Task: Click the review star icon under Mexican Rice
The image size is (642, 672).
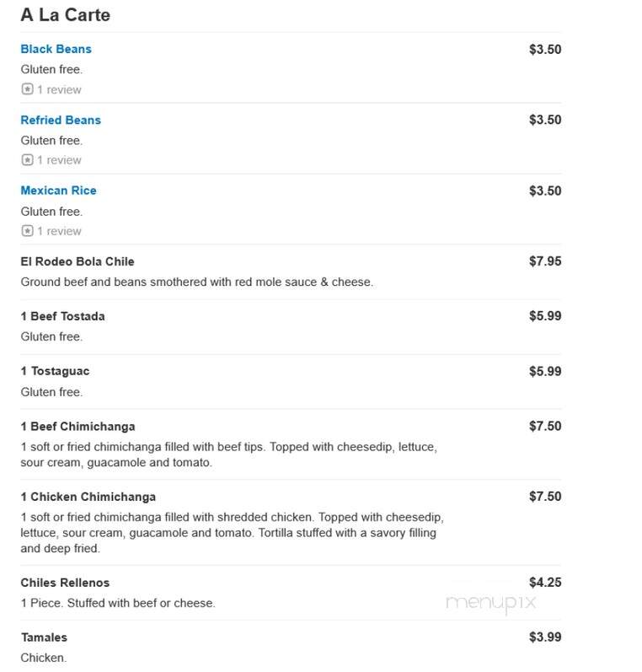Action: pyautogui.click(x=28, y=231)
